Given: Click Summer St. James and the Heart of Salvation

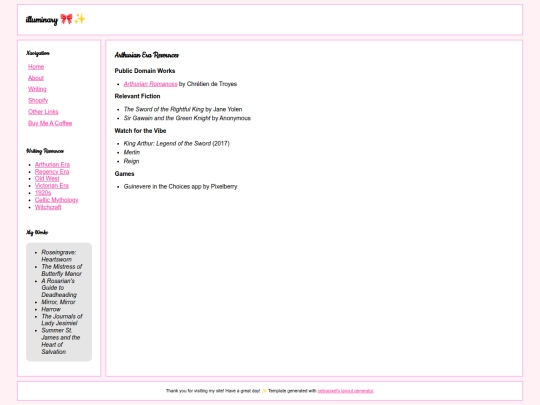Looking at the screenshot, I should click(x=61, y=341).
